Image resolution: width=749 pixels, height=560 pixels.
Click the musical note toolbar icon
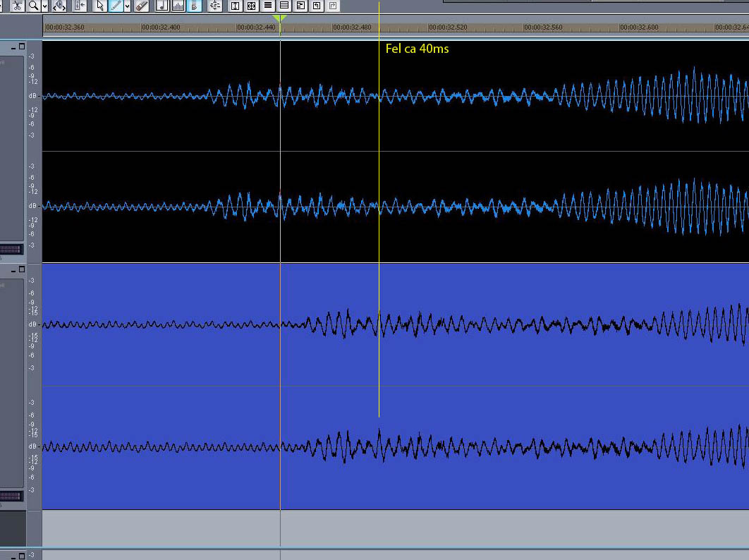pyautogui.click(x=162, y=6)
